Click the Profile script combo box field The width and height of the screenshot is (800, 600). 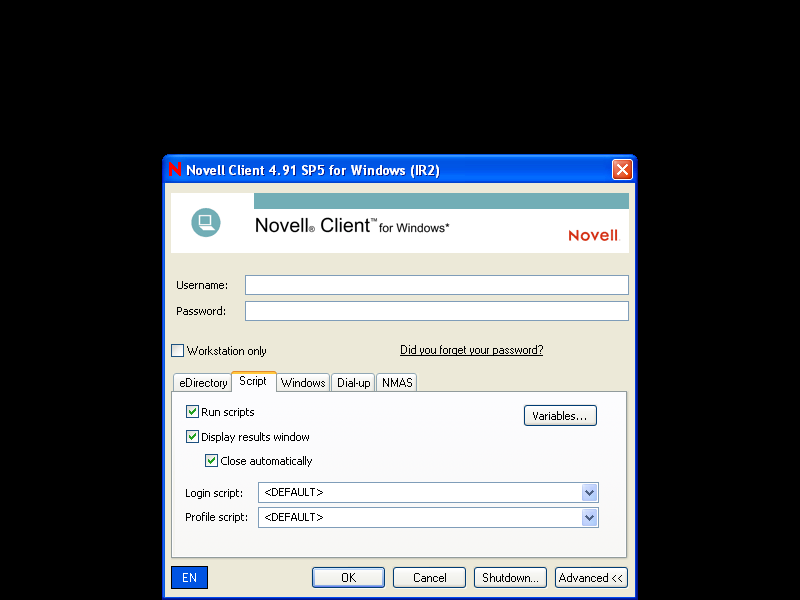pyautogui.click(x=428, y=517)
